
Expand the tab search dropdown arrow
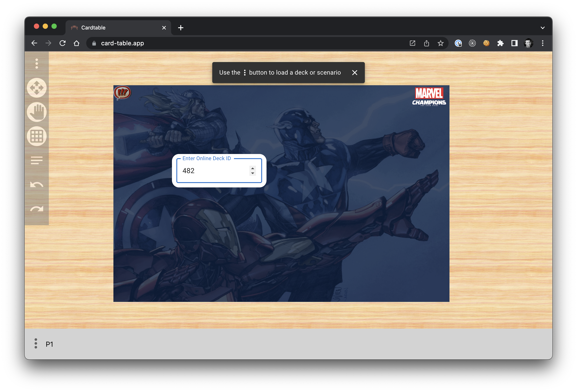coord(543,27)
